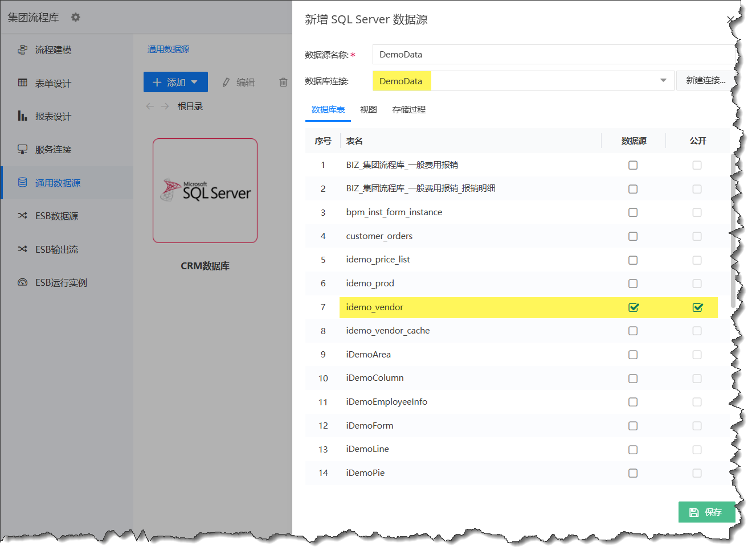Switch to the 存储过程 tab
The width and height of the screenshot is (756, 555).
(408, 110)
